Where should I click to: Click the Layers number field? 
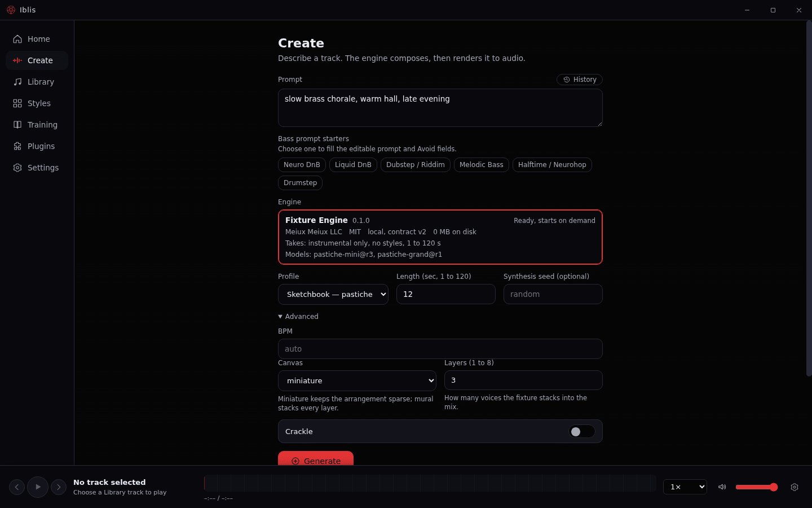point(523,380)
